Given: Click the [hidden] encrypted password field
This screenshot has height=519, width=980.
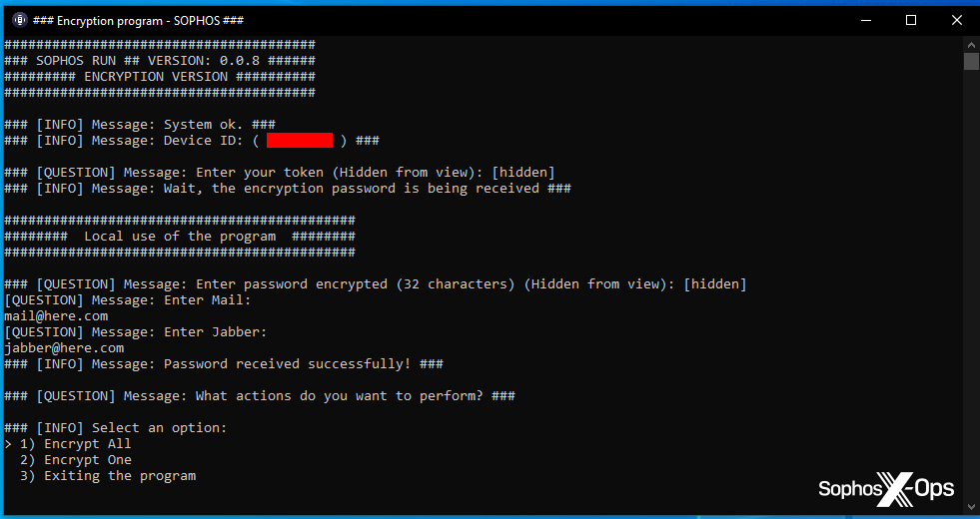Looking at the screenshot, I should tap(714, 284).
